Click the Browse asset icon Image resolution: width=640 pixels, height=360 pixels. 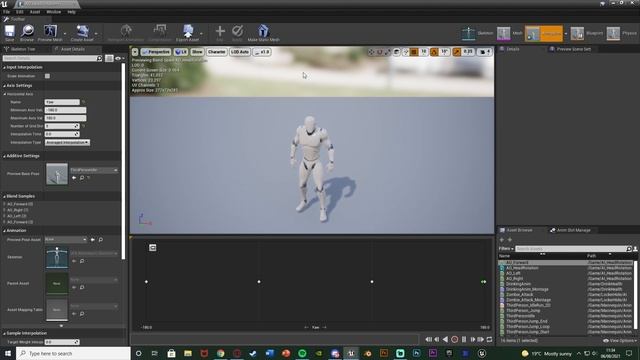27,33
